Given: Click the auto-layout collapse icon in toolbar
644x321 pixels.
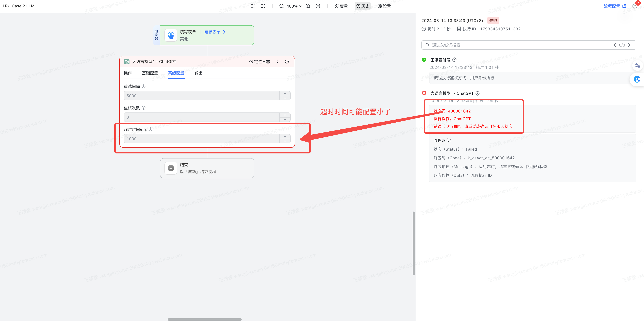Looking at the screenshot, I should [x=253, y=6].
